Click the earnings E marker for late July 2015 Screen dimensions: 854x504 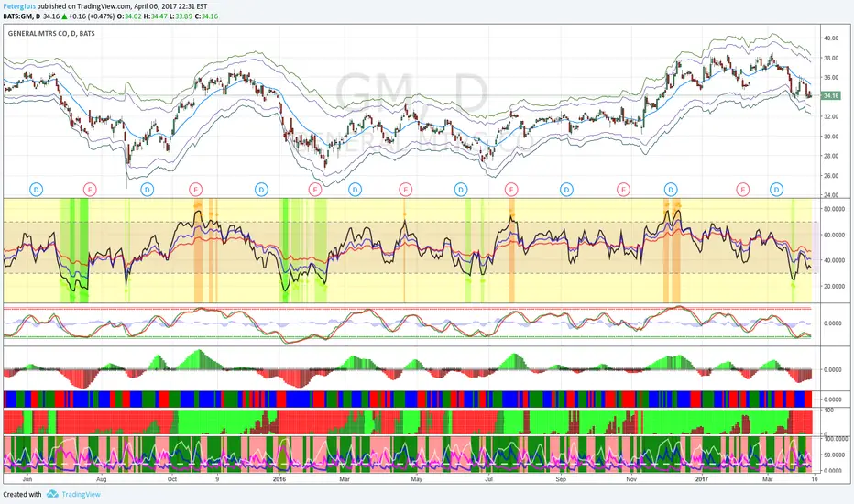click(90, 190)
